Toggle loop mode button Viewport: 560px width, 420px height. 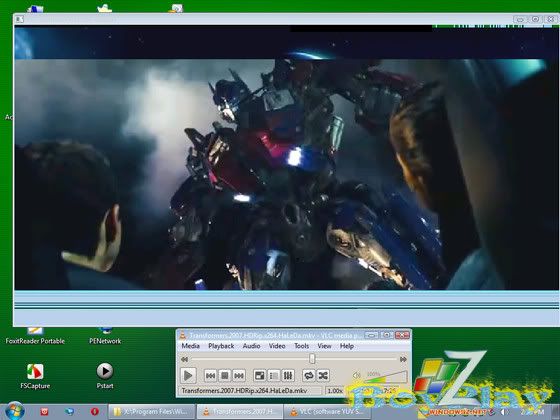(309, 375)
